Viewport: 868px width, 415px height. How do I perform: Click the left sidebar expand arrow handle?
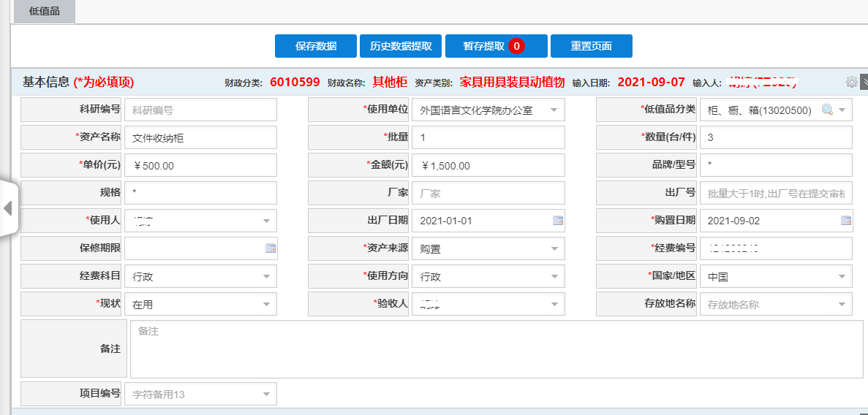[8, 208]
